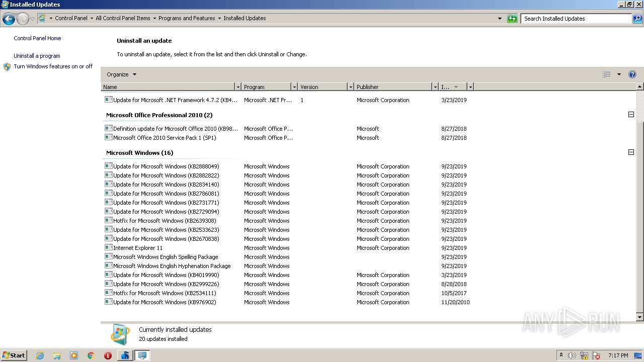Open the Publisher column filter dropdown

(x=435, y=87)
